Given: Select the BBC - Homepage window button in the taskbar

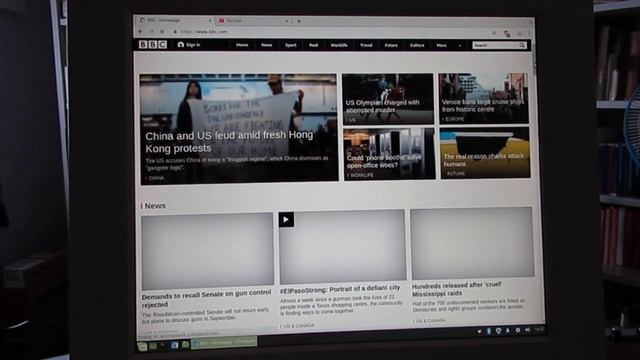Looking at the screenshot, I should coord(224,342).
